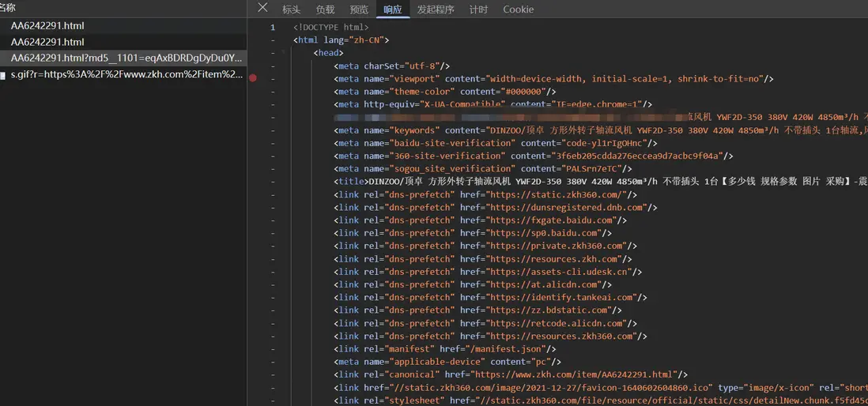The width and height of the screenshot is (868, 406).
Task: Click line number 1 in the gutter
Action: (x=273, y=28)
